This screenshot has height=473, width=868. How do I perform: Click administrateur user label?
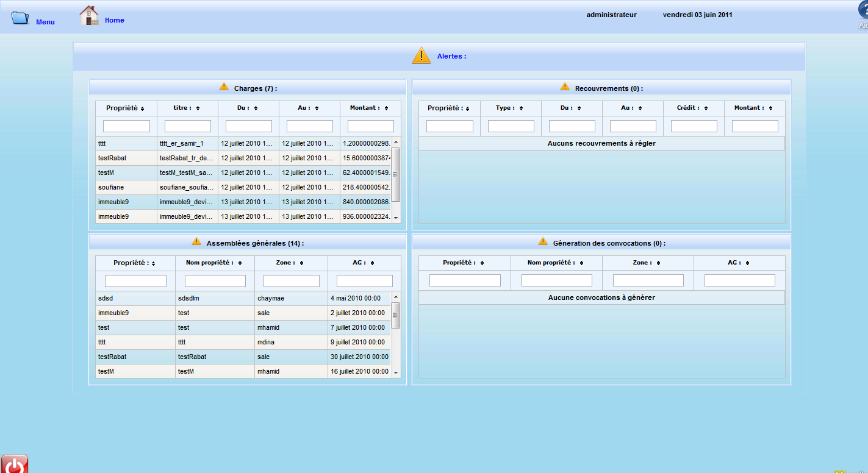click(611, 15)
